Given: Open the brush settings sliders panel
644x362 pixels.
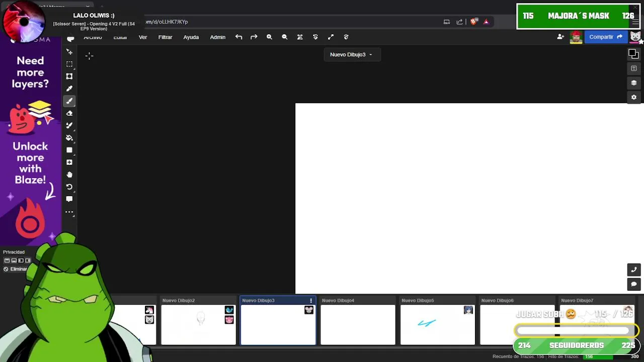Looking at the screenshot, I should pos(634,68).
